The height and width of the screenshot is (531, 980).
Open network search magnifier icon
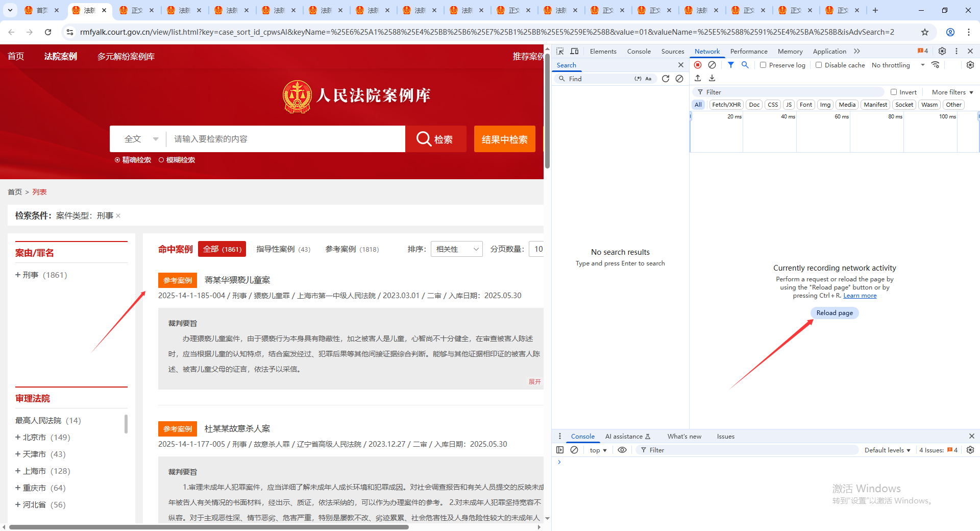pos(745,65)
